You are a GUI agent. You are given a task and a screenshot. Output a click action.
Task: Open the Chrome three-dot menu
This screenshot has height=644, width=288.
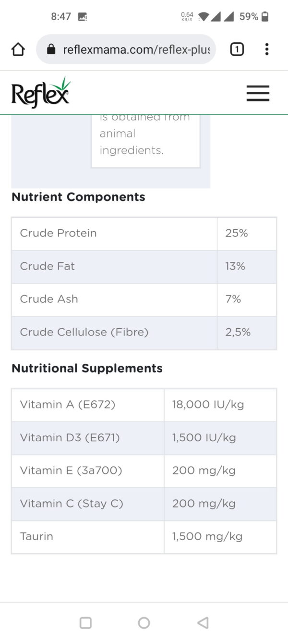(x=266, y=49)
